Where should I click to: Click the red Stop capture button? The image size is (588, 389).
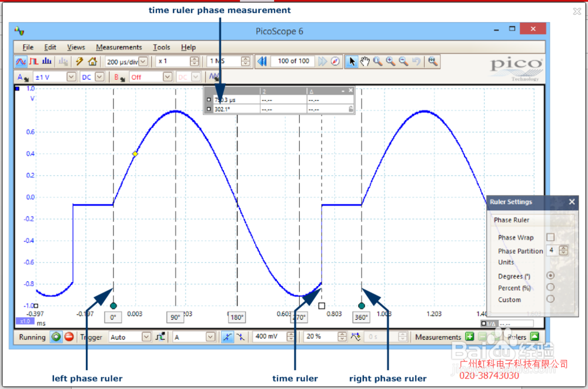(x=69, y=337)
